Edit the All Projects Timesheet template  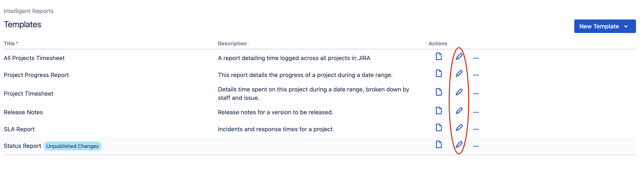pos(459,57)
